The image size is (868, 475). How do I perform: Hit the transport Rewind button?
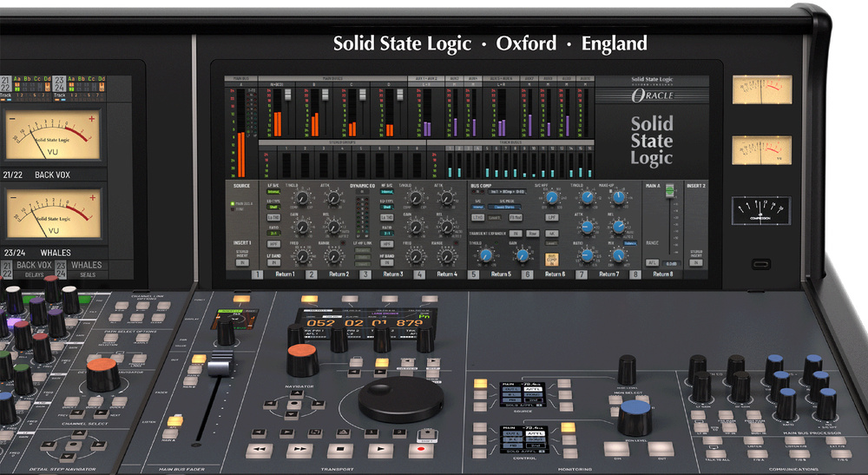pos(259,450)
